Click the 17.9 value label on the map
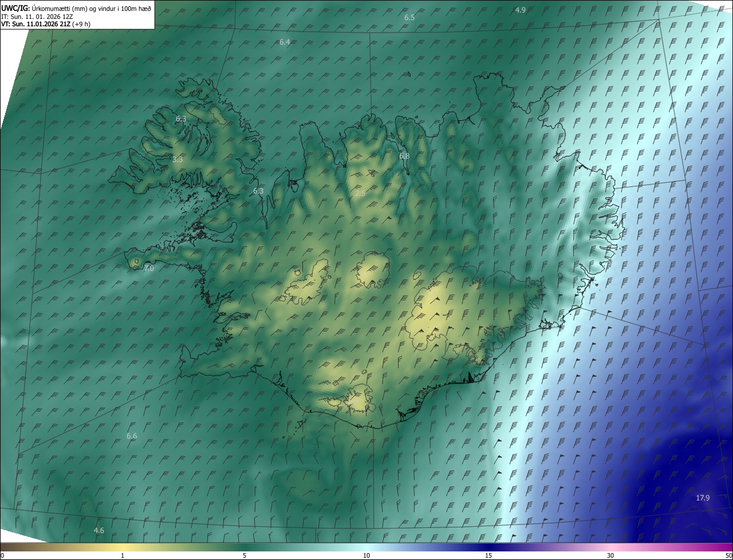Viewport: 733px width, 560px height. [703, 498]
